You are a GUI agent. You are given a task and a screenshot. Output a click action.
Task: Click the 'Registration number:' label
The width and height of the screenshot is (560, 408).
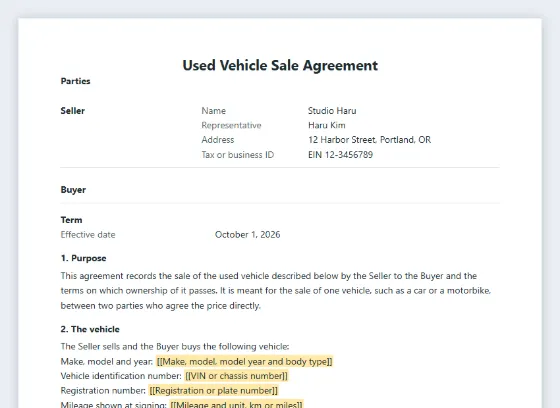pos(103,390)
